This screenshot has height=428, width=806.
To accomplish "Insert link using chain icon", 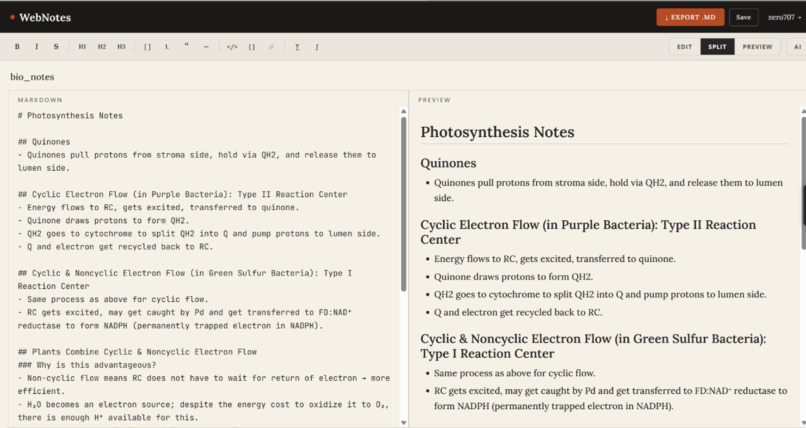I will [x=271, y=47].
